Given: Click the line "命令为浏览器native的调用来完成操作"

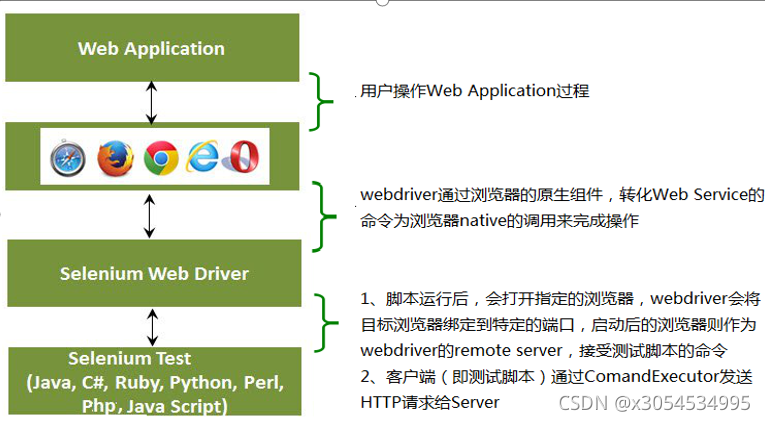Looking at the screenshot, I should pyautogui.click(x=499, y=221).
